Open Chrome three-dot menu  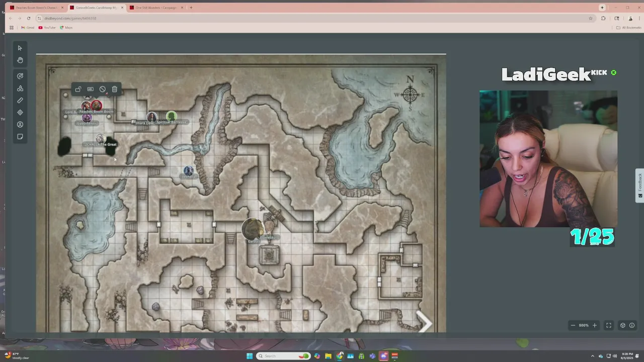(x=639, y=18)
